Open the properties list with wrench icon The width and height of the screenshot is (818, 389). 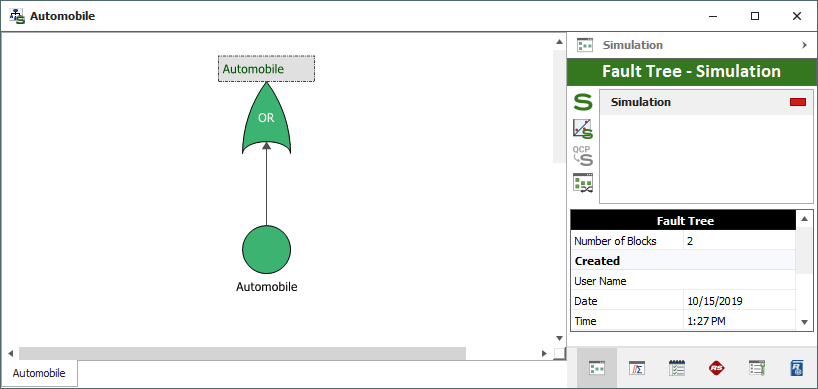coord(756,368)
